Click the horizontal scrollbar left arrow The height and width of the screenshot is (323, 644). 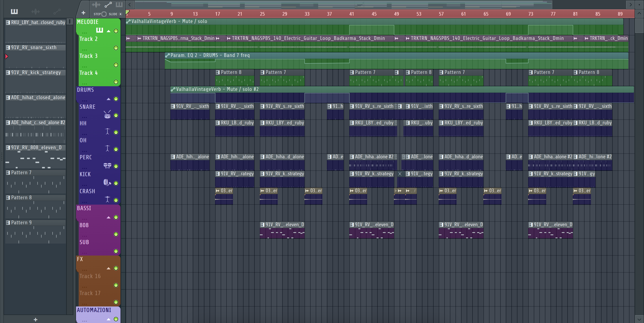[x=129, y=4]
